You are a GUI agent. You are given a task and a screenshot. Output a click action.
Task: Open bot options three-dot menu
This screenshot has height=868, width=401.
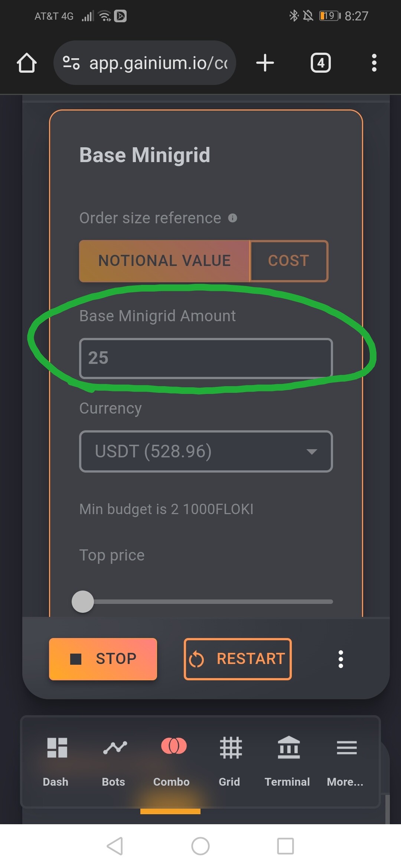coord(340,659)
